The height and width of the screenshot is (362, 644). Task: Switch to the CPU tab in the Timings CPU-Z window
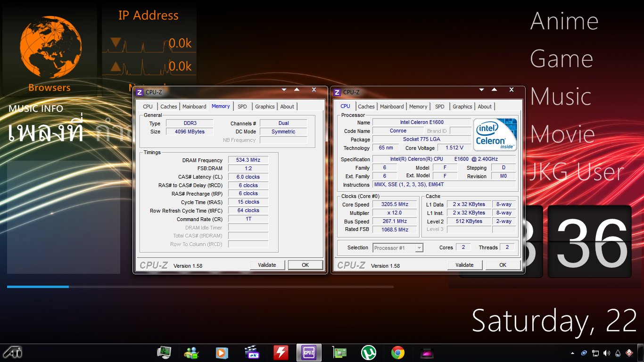click(148, 107)
